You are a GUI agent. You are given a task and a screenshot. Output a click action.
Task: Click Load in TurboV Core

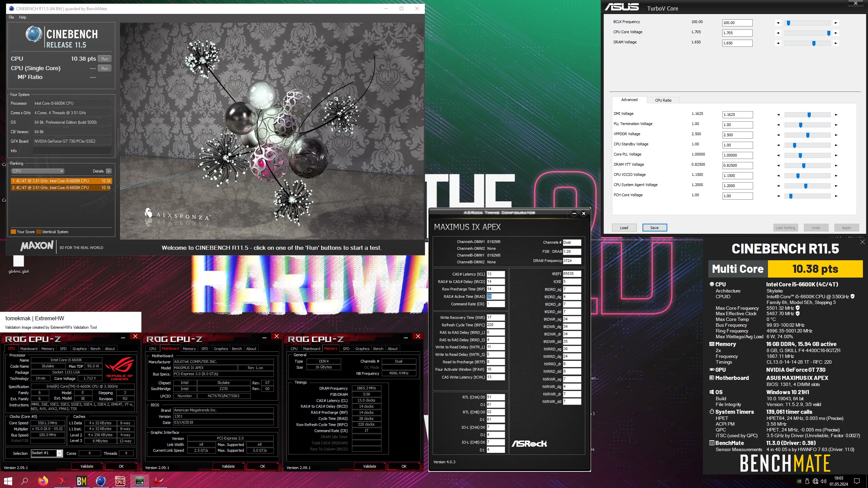point(624,228)
